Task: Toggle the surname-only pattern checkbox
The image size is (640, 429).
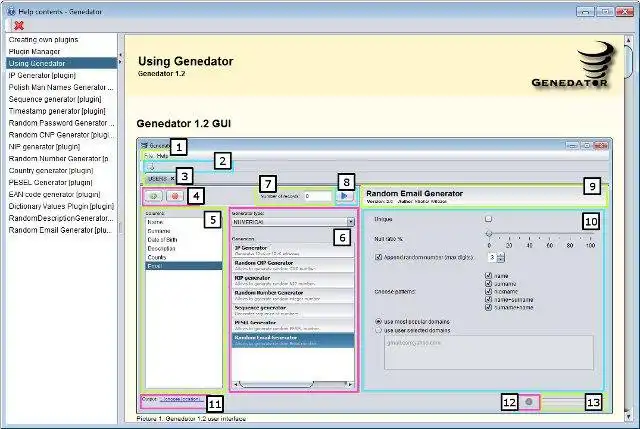Action: (x=488, y=284)
